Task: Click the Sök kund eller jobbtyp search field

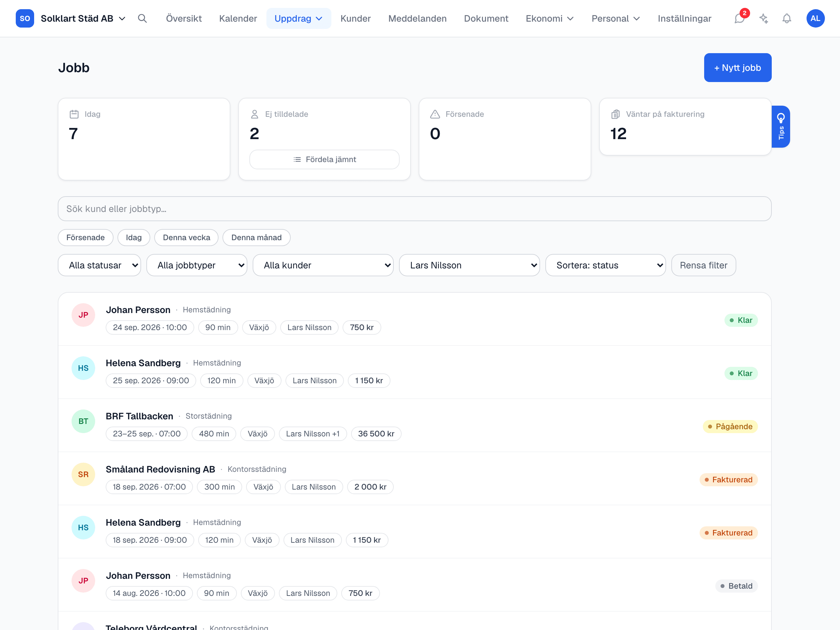Action: [x=415, y=208]
